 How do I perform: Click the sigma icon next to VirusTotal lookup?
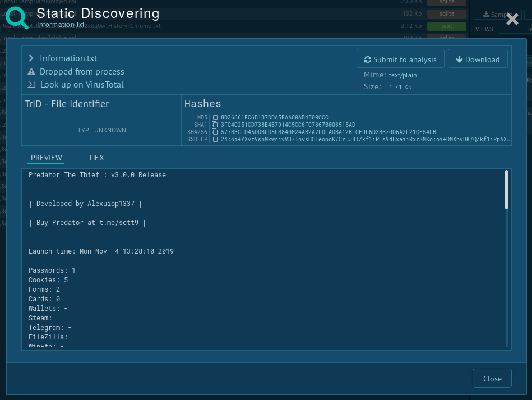coord(31,85)
